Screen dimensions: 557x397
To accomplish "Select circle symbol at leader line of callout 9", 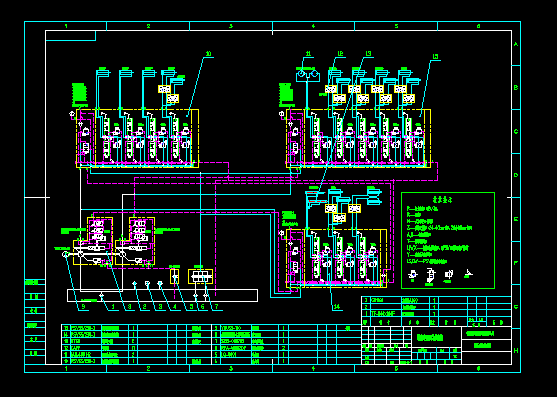I will (65, 254).
